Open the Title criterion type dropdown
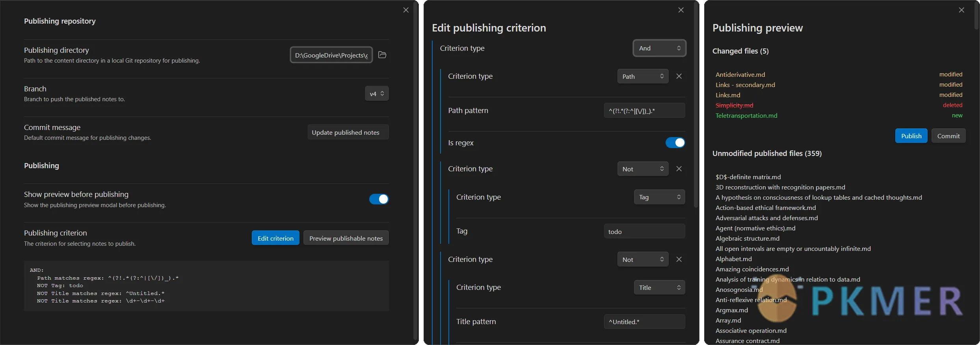The image size is (980, 345). tap(659, 287)
